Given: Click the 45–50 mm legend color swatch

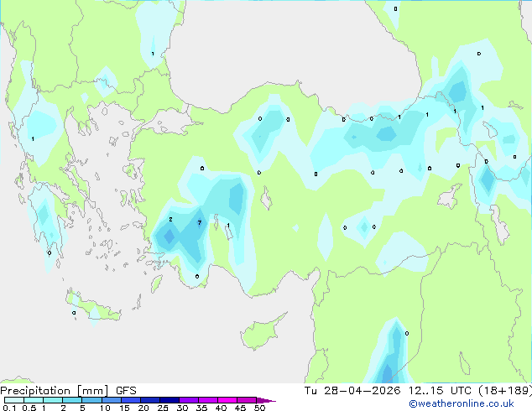Looking at the screenshot, I should point(247,400).
